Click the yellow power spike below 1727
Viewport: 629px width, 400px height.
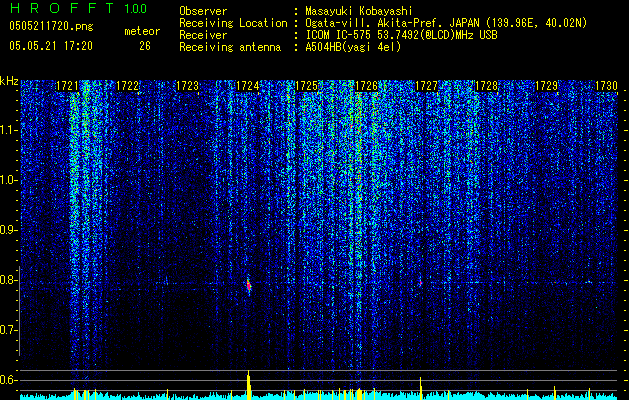pos(420,388)
